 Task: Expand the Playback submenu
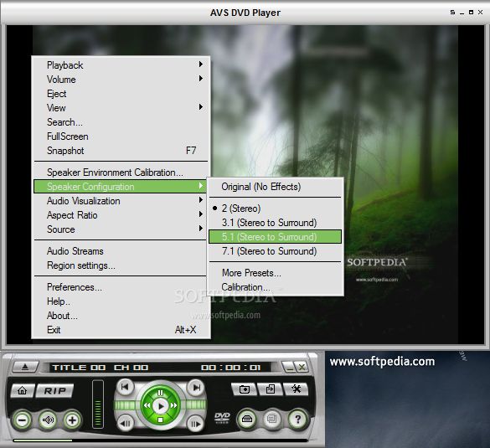tap(121, 65)
